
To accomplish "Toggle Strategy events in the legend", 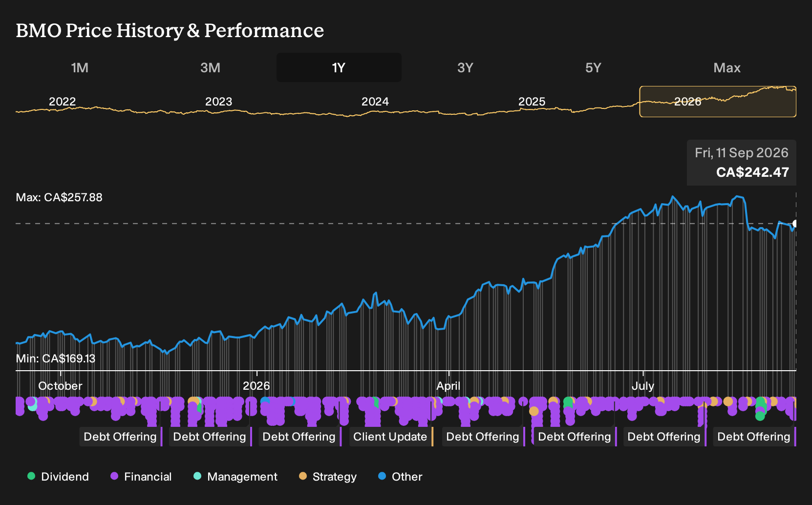I will (328, 477).
